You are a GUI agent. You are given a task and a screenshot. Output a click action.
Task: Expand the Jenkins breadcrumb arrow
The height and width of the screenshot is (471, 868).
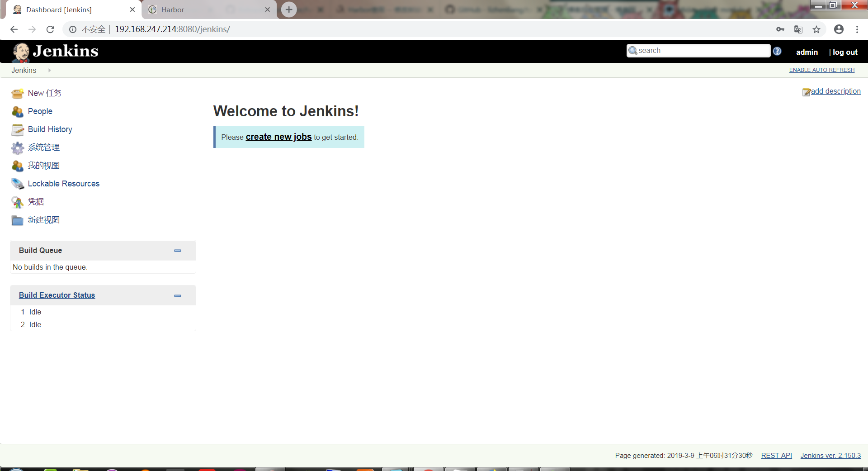49,71
